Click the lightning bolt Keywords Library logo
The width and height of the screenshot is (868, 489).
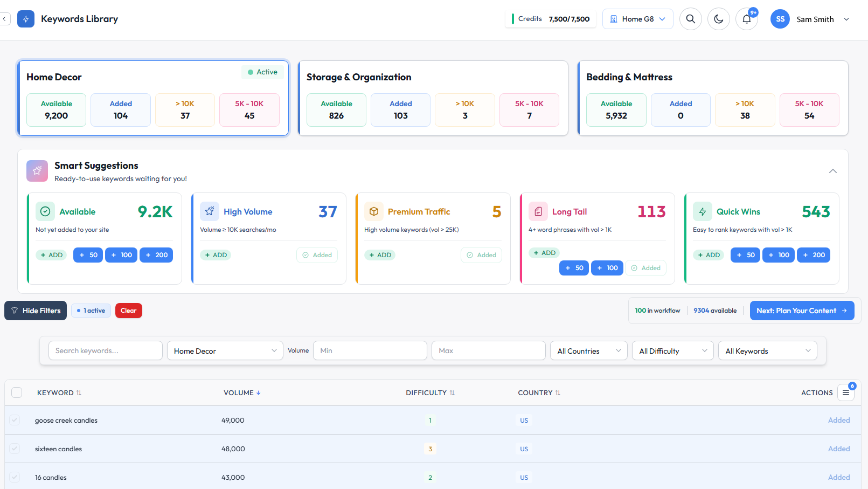pos(26,19)
